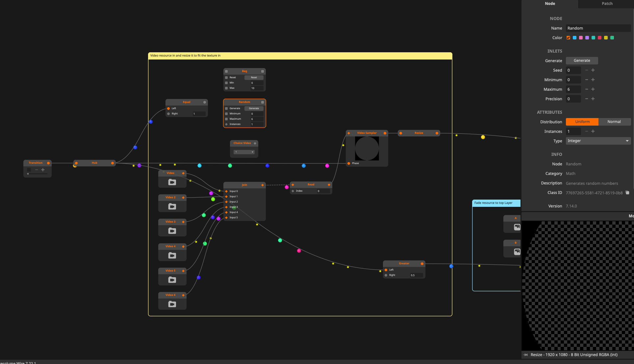Increase Instances with plus stepper
Screen dimensions: 634x364
(593, 131)
